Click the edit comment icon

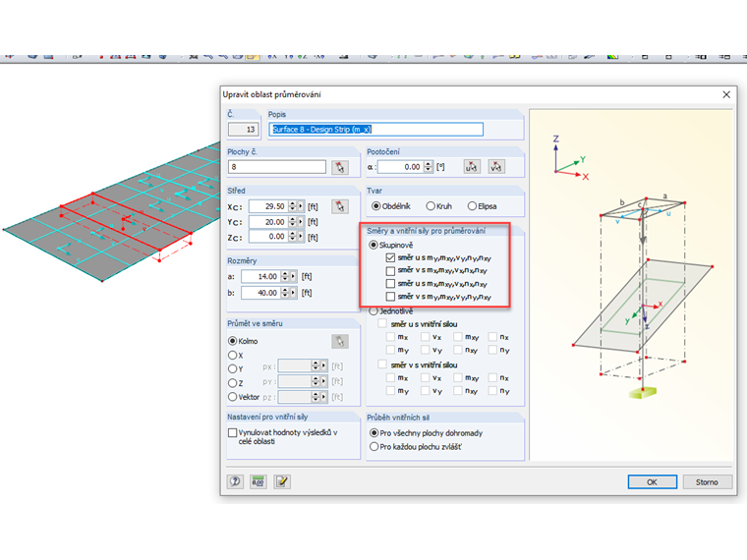[282, 481]
